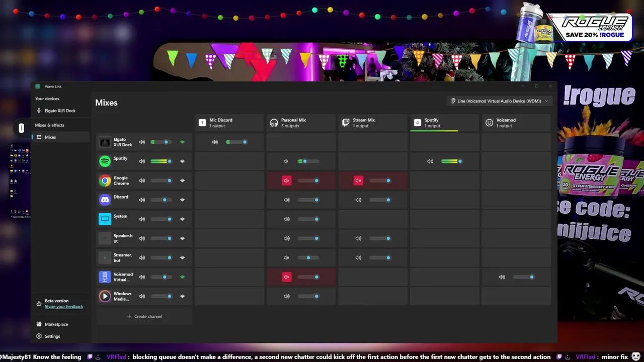Click the Streamer.bot channel icon
The width and height of the screenshot is (644, 362).
point(105,257)
